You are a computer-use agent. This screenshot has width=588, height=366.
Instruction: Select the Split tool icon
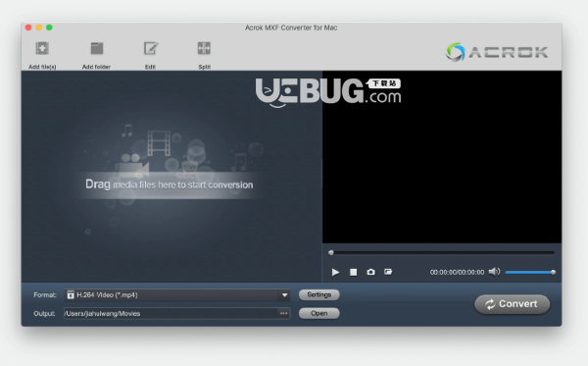(x=204, y=48)
